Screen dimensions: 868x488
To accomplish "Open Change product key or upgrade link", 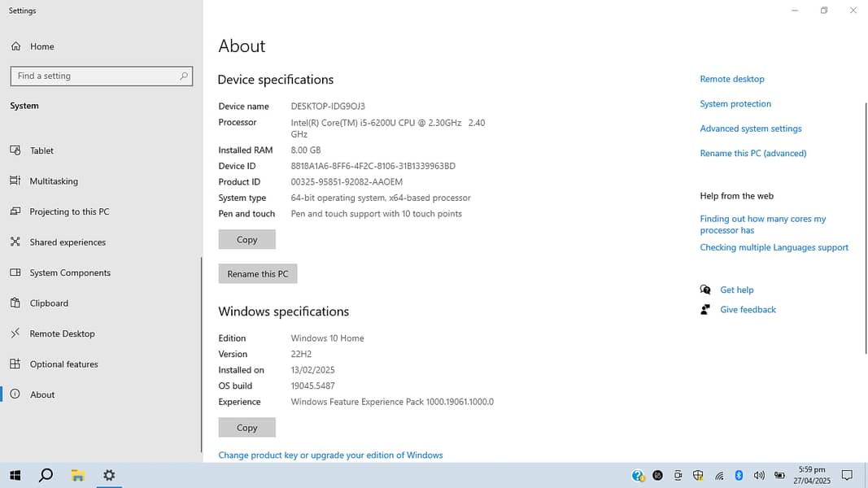I will click(330, 455).
